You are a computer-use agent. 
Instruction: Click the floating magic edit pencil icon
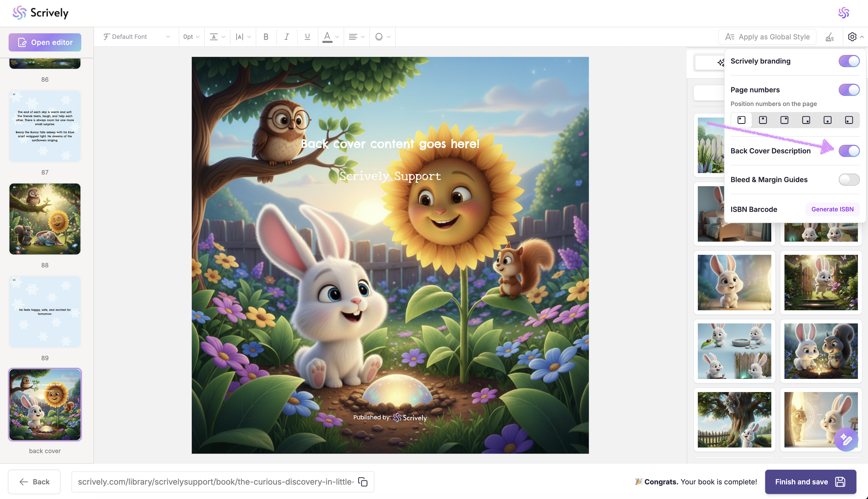pos(846,439)
